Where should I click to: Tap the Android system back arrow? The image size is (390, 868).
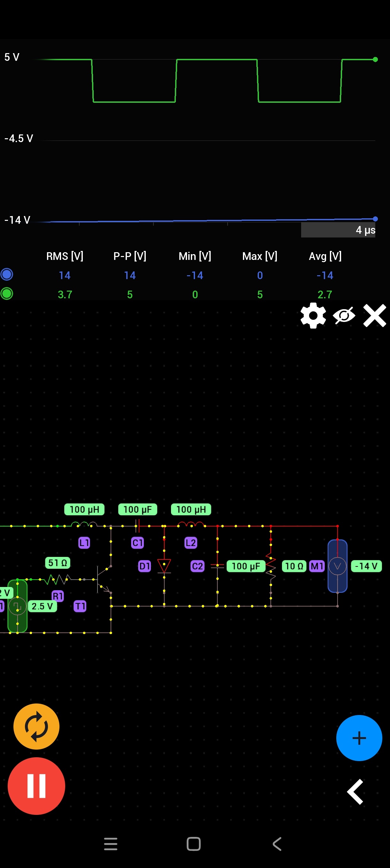(277, 844)
